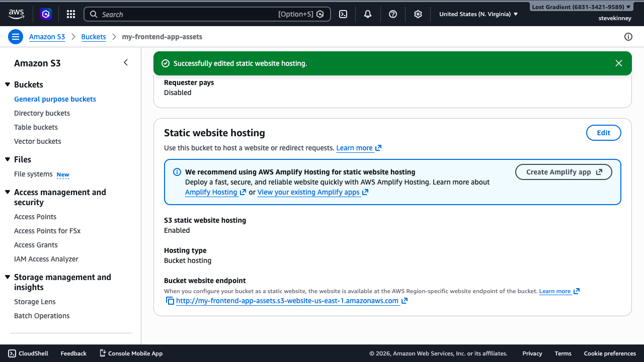Click Create Amplify app button

563,172
